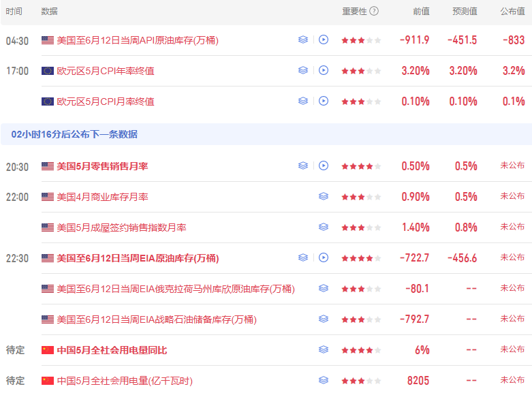Open 中国5月全社会用电量同比 link
The image size is (532, 393).
click(x=112, y=350)
